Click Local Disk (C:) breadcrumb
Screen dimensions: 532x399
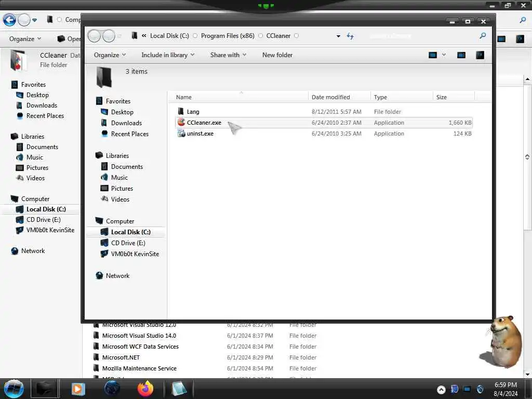tap(169, 36)
